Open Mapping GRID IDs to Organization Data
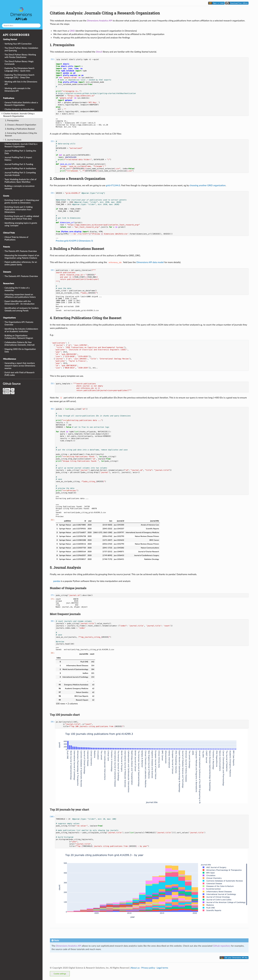 click(20, 350)
